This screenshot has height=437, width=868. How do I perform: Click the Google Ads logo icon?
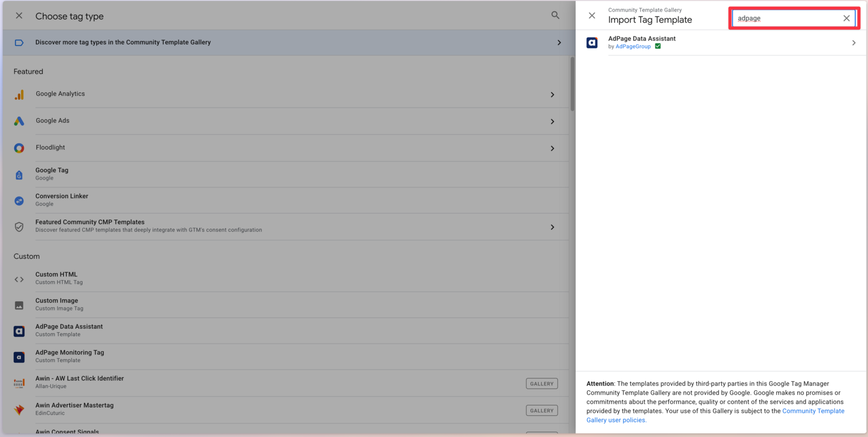click(x=19, y=121)
